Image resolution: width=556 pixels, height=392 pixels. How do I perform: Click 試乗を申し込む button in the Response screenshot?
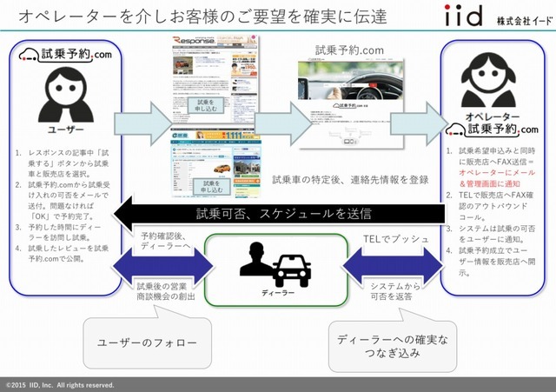tap(206, 105)
